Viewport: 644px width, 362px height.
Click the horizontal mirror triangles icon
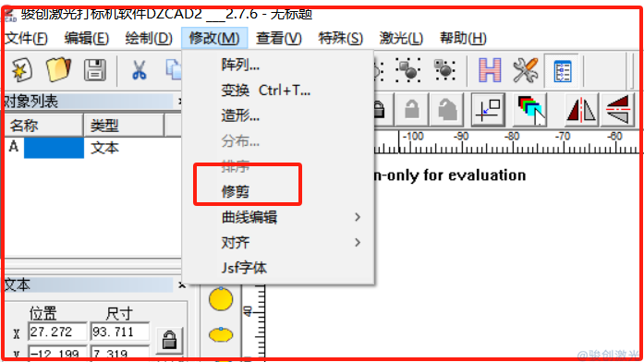pos(581,110)
